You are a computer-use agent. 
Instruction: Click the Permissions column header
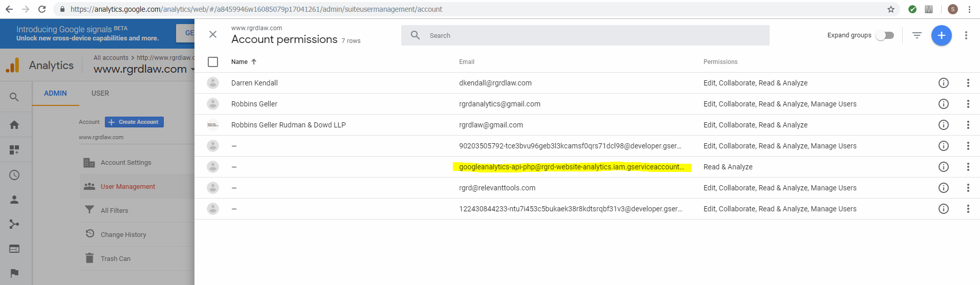721,62
